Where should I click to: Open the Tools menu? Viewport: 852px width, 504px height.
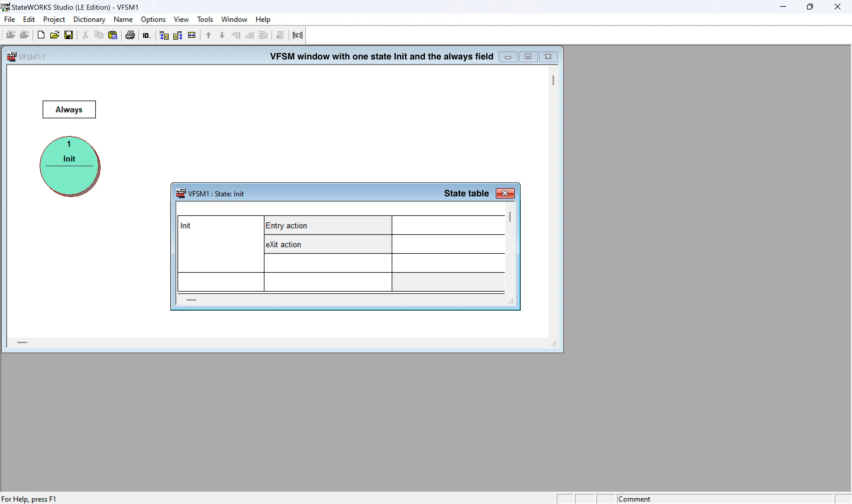[x=205, y=19]
